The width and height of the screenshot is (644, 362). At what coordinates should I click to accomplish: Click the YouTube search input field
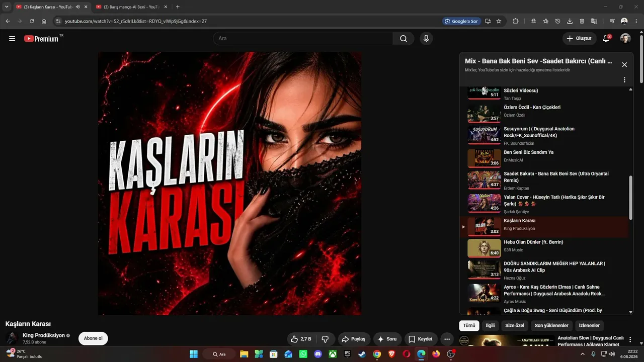(x=303, y=39)
